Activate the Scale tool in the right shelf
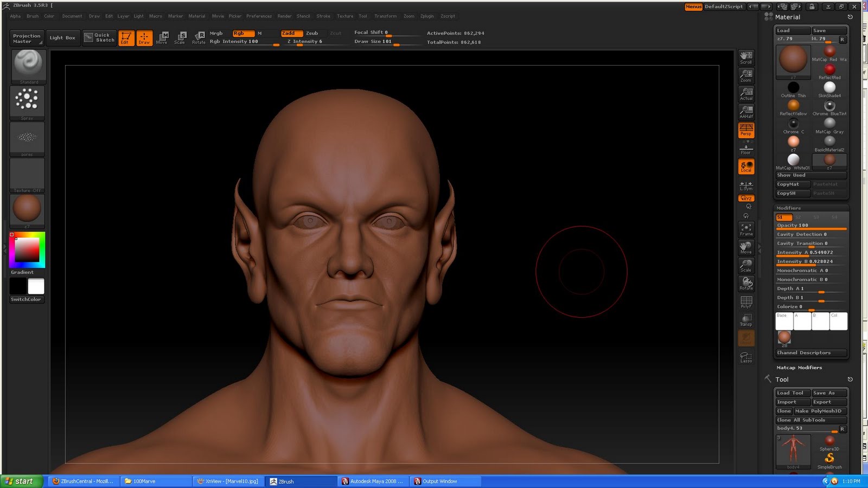This screenshot has width=868, height=488. [x=746, y=266]
